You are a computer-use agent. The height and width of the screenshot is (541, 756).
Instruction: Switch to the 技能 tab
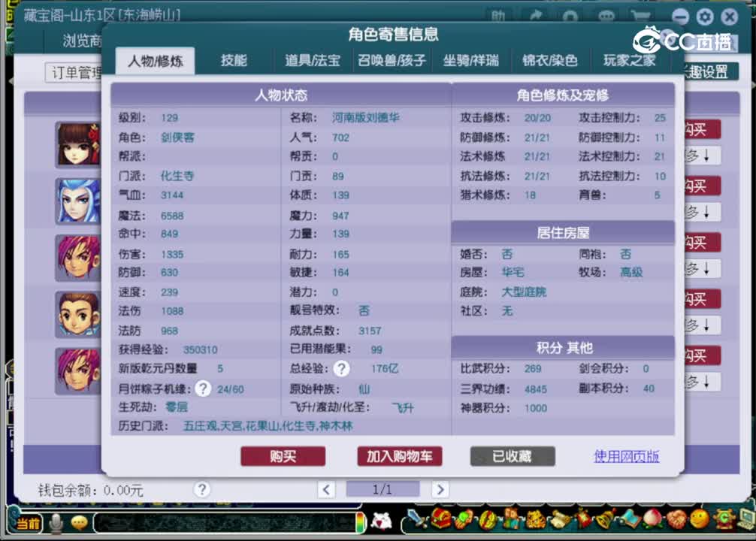point(234,62)
